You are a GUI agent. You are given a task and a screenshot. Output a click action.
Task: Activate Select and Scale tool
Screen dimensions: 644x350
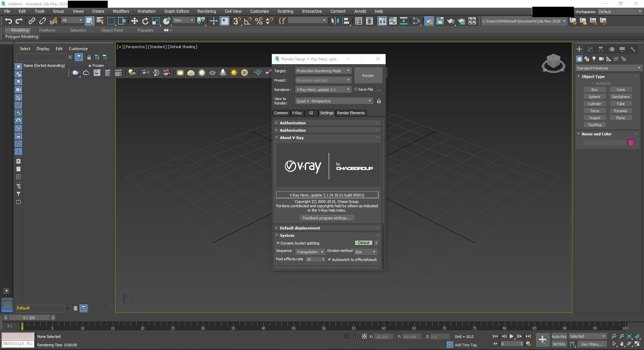click(x=156, y=21)
